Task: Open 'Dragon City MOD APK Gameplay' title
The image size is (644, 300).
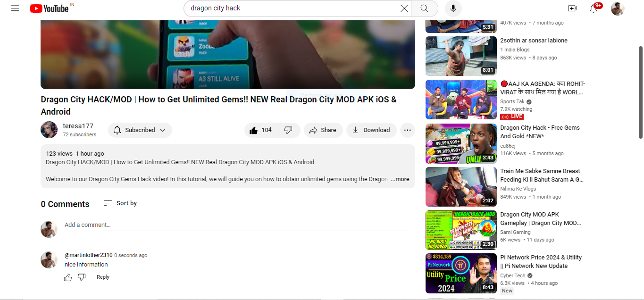Action: tap(541, 219)
